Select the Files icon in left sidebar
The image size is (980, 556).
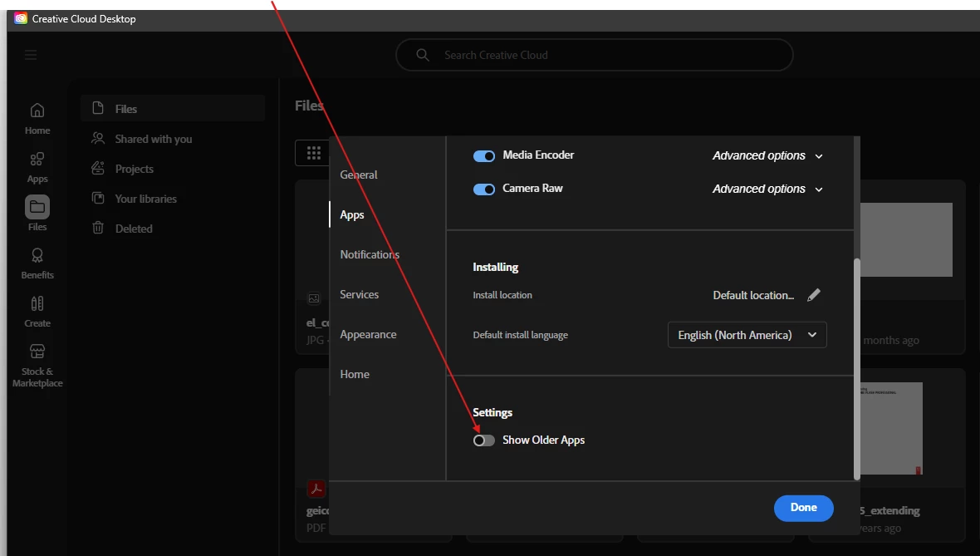pyautogui.click(x=37, y=207)
